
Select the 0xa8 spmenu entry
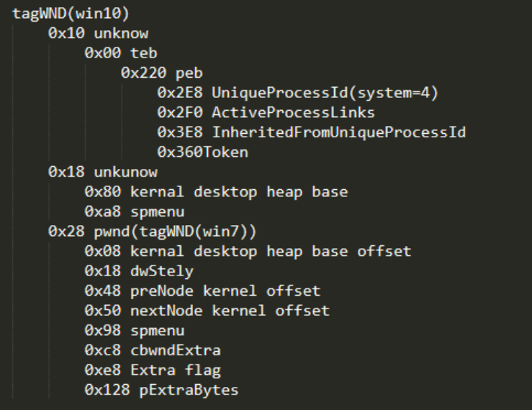tap(135, 212)
